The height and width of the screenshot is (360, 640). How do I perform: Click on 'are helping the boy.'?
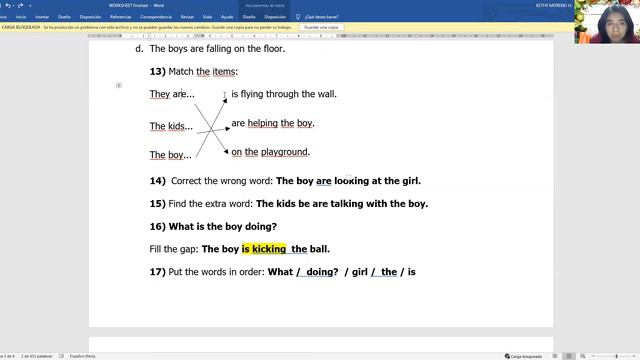[x=273, y=123]
